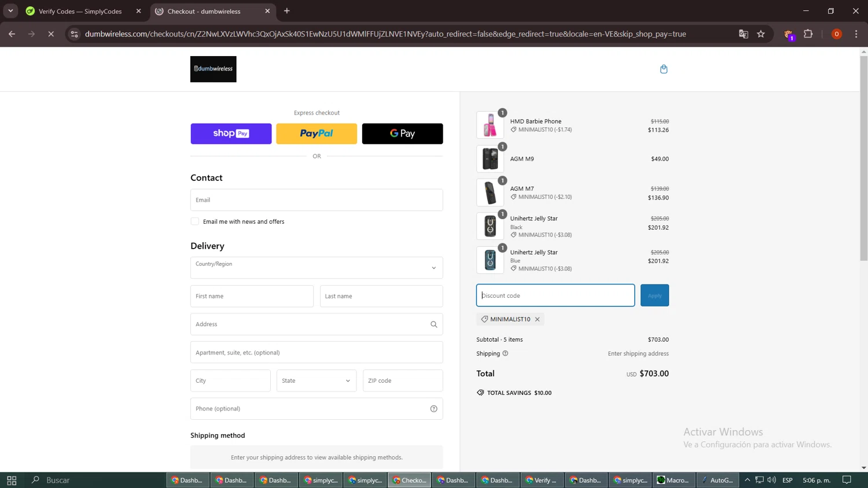Open the phone field help icon

point(433,409)
